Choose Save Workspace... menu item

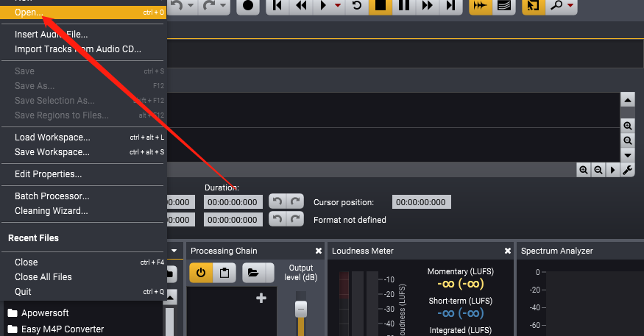82,152
